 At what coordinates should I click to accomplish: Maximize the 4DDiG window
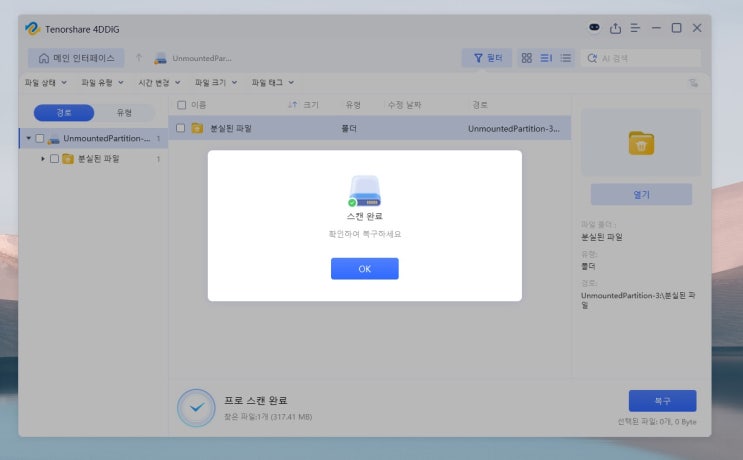click(677, 28)
